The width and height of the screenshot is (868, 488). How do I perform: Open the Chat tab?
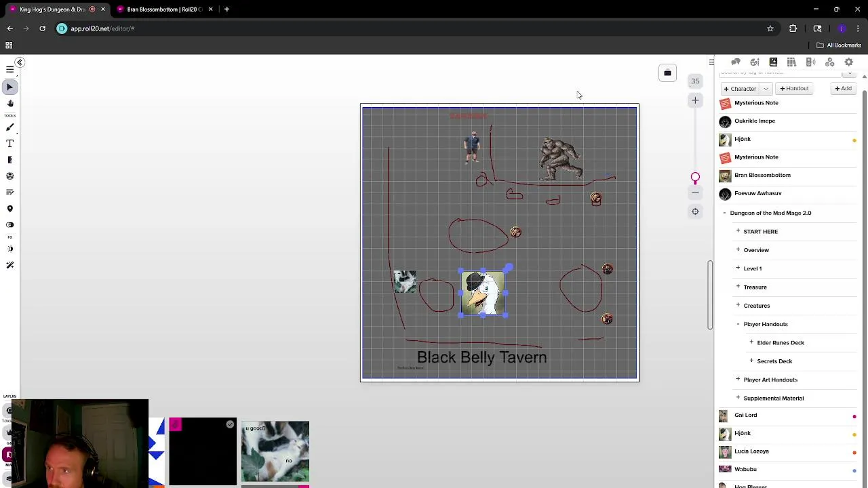point(736,62)
